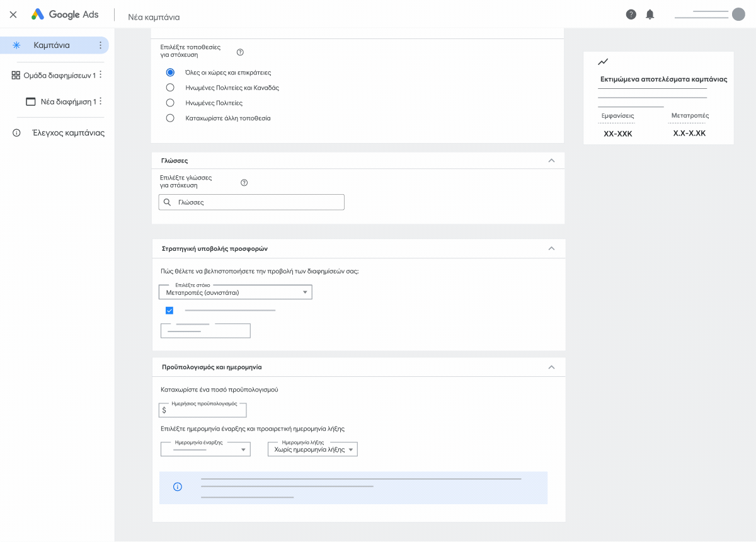Open the notifications bell
This screenshot has height=542, width=756.
650,14
